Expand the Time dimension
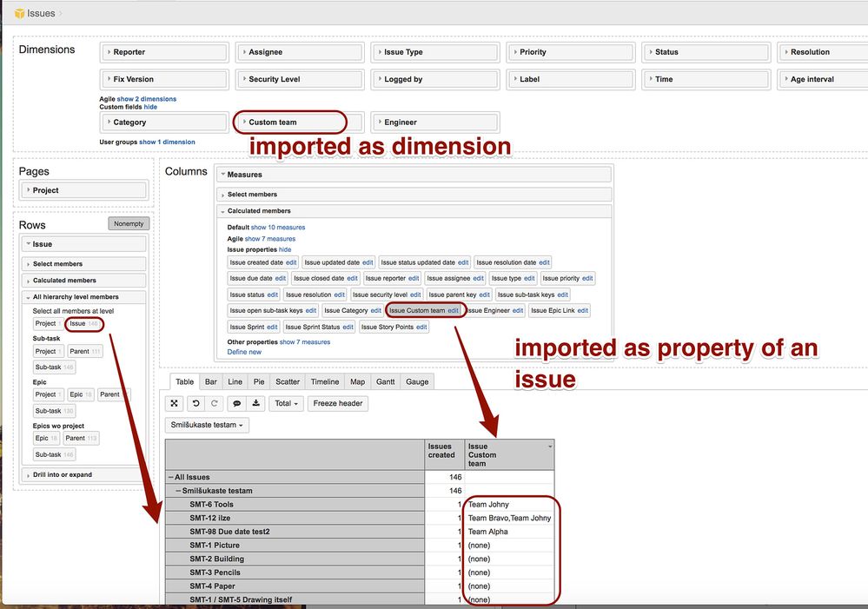868x609 pixels. (706, 79)
